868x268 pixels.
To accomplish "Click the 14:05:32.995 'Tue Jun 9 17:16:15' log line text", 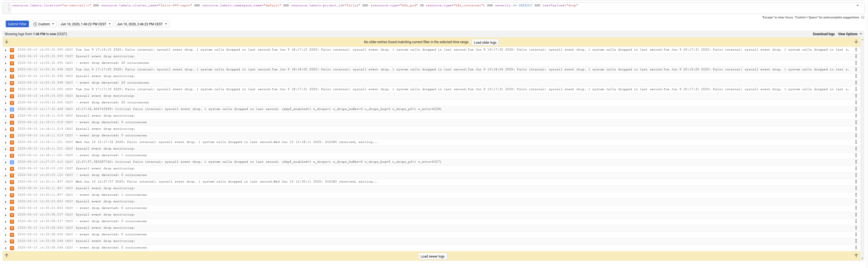I will 462,50.
